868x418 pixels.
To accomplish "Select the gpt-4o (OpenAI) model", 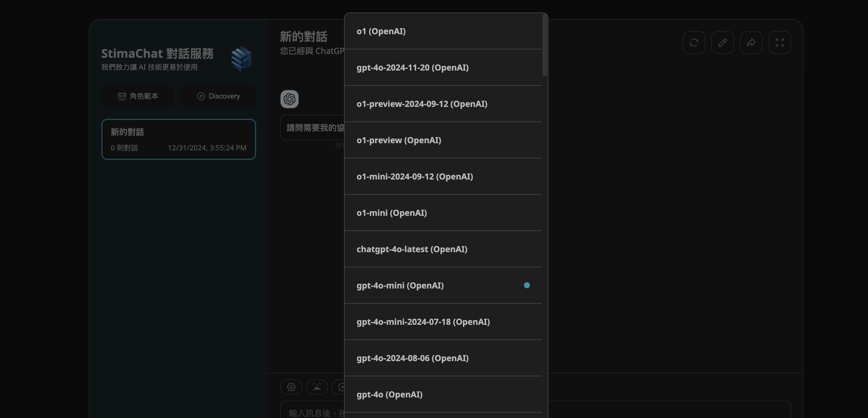I will [443, 394].
